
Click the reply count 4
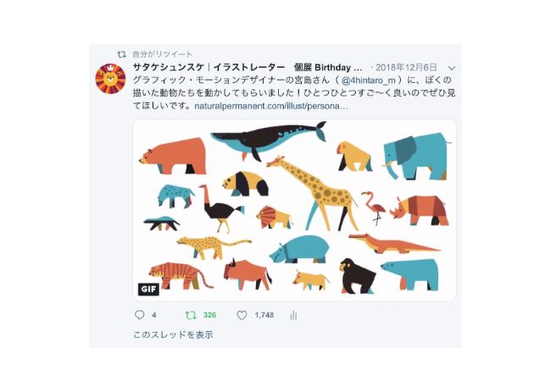click(154, 315)
